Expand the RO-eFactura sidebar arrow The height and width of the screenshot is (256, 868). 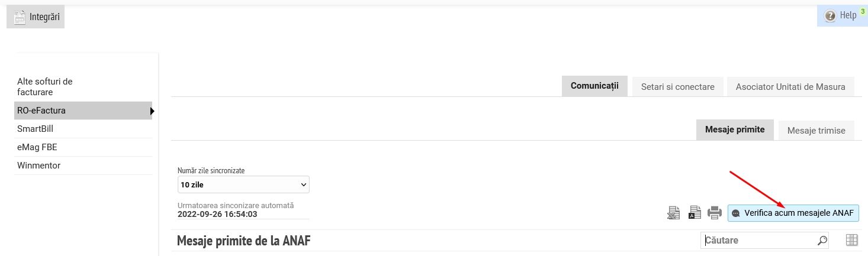[152, 111]
